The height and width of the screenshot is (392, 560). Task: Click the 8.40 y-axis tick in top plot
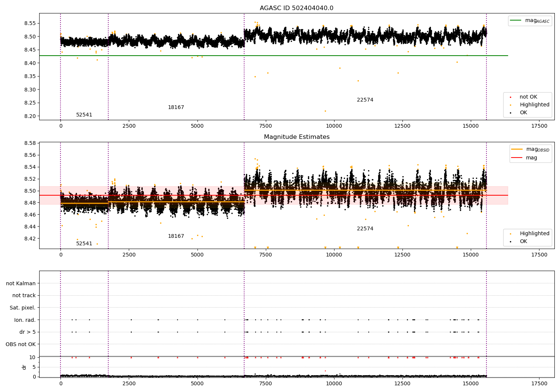click(30, 63)
